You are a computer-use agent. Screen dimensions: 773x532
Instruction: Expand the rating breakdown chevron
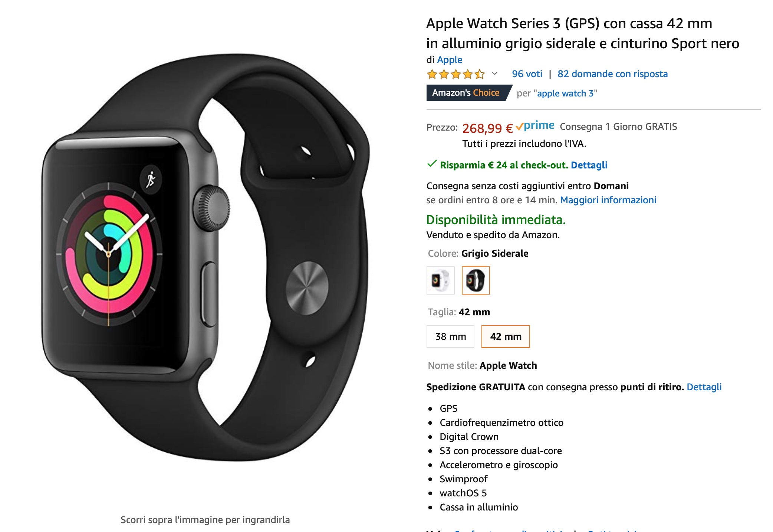494,74
